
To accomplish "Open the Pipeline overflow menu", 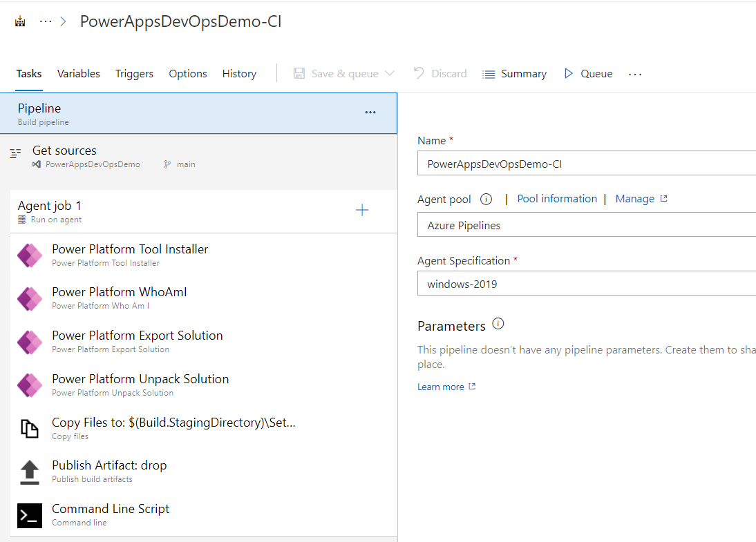I will [370, 112].
